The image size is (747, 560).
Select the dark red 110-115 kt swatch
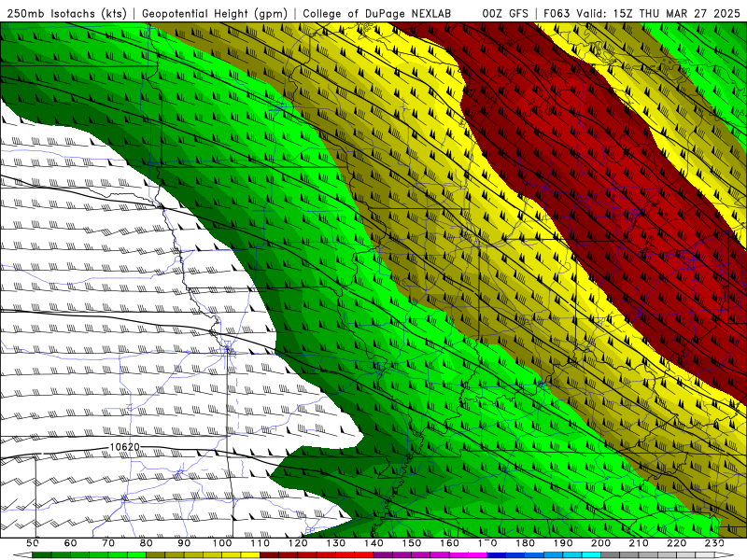(269, 554)
